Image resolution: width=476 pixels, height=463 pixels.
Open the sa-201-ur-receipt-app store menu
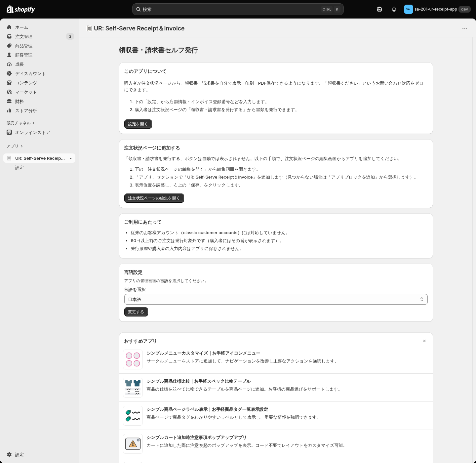[x=437, y=9]
